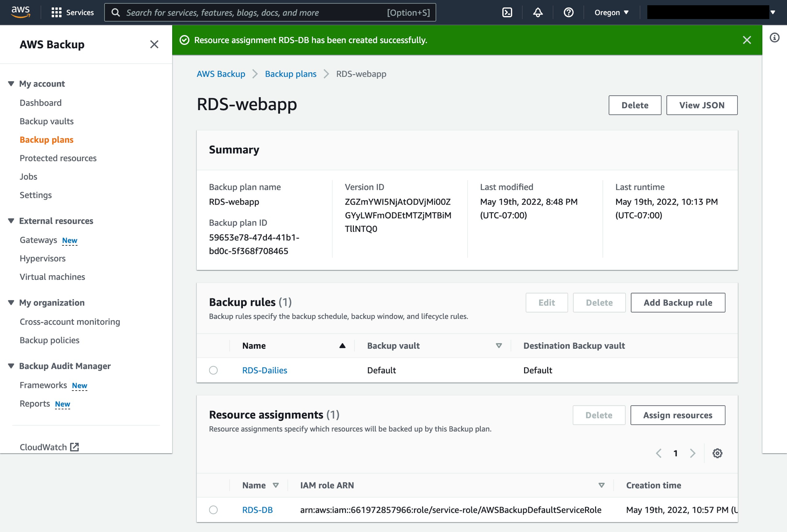
Task: Open Backup policies in the sidebar
Action: [x=50, y=340]
